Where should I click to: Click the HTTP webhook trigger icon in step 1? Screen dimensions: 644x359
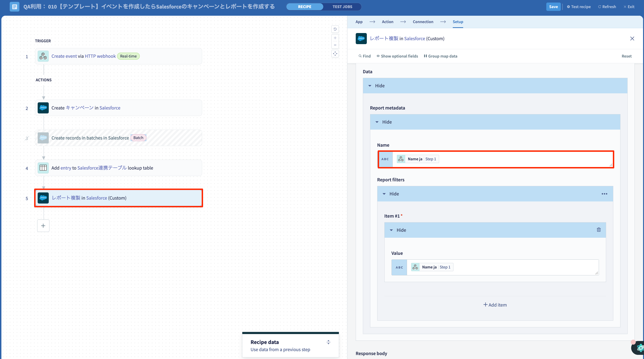(43, 56)
